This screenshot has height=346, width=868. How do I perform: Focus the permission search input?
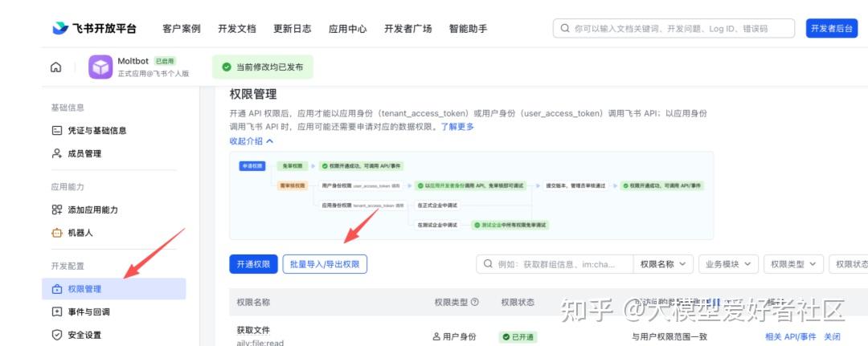(x=555, y=264)
